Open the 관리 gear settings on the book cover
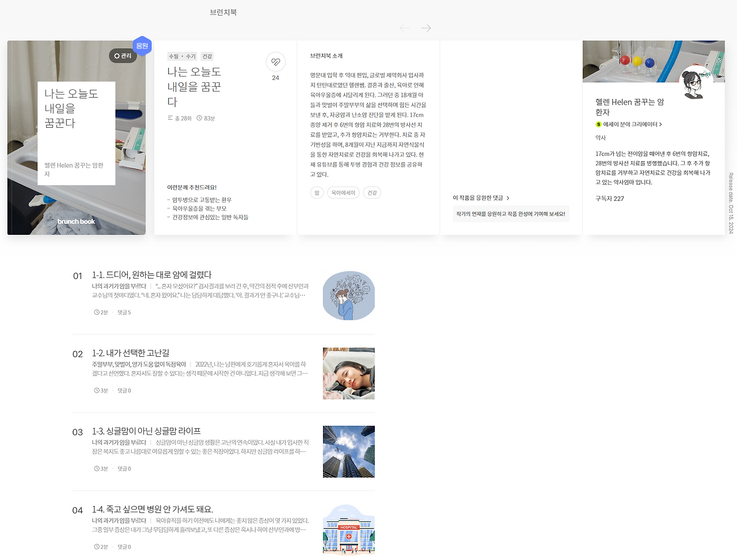 pos(122,56)
